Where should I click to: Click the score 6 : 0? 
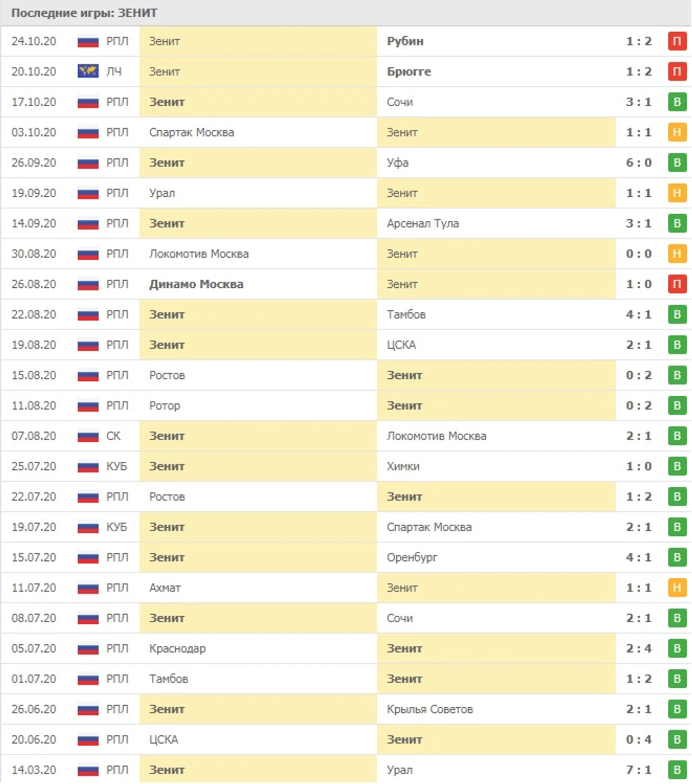pos(638,163)
